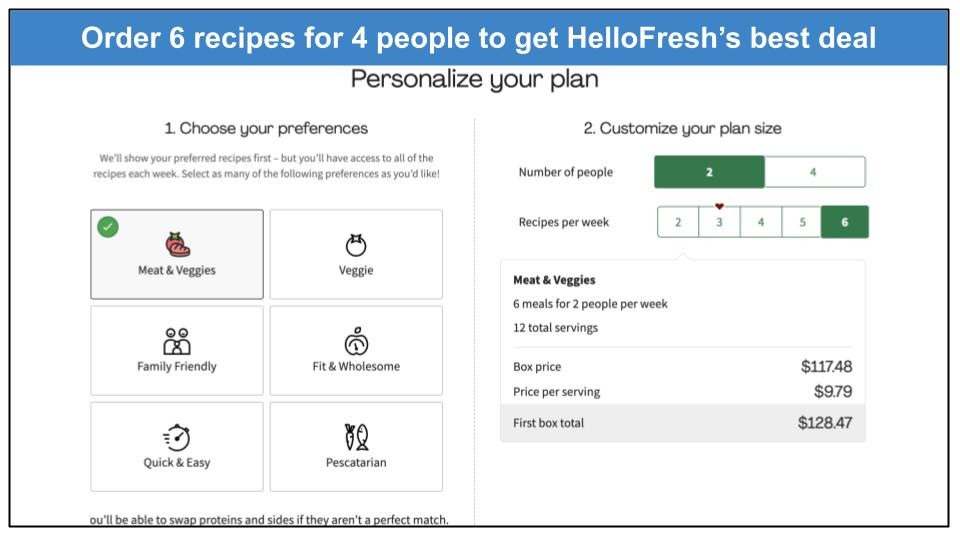Click the First box total row
This screenshot has height=540, width=960.
[x=683, y=422]
